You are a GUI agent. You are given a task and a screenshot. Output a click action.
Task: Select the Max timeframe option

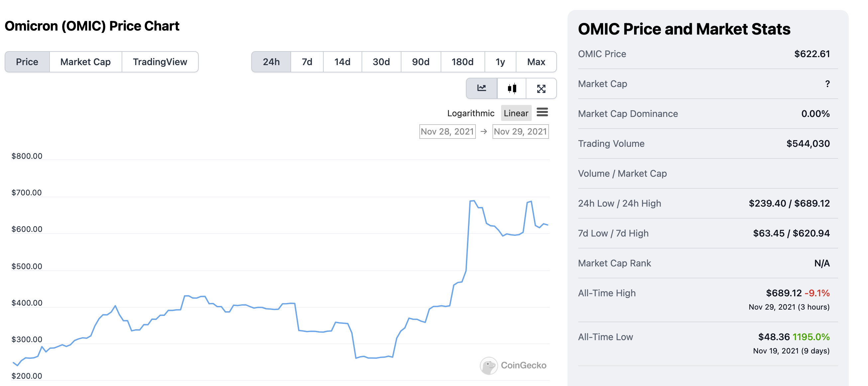point(536,62)
